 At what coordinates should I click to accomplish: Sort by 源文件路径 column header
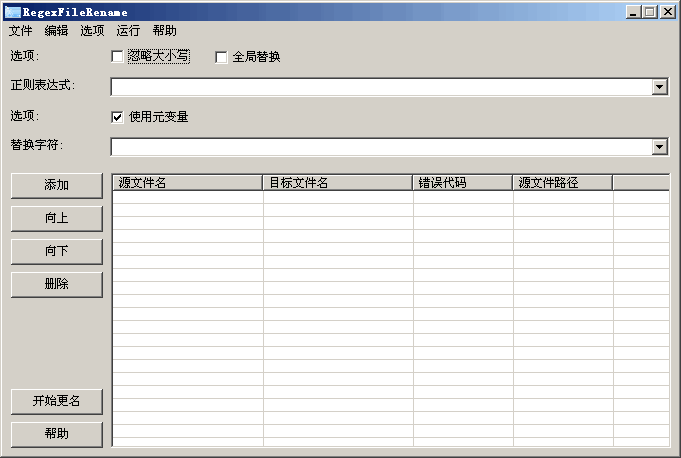point(563,183)
